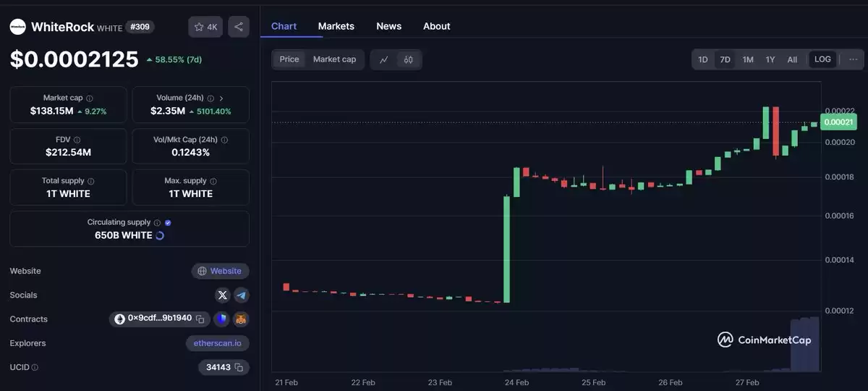Copy the contract address 0x9cdf...9b1940

[x=200, y=319]
